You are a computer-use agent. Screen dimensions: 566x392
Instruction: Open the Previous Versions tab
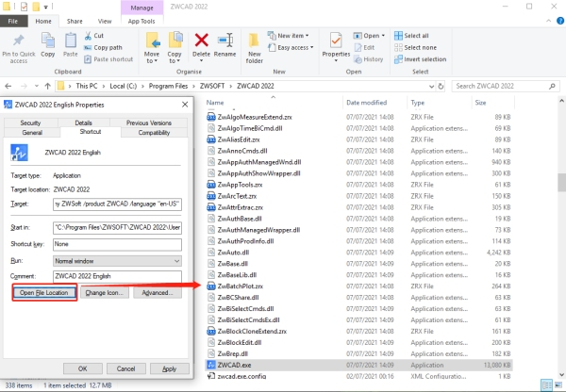[149, 123]
